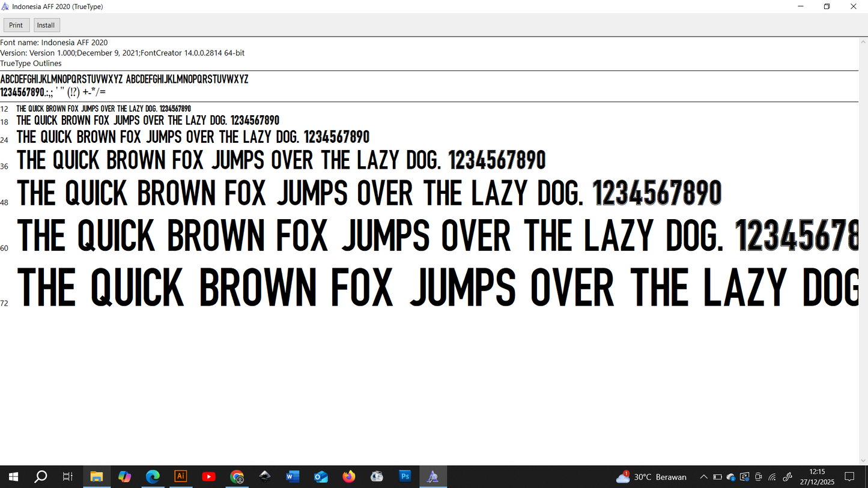Viewport: 868px width, 488px height.
Task: Switch to Adobe Illustrator
Action: pos(180,477)
